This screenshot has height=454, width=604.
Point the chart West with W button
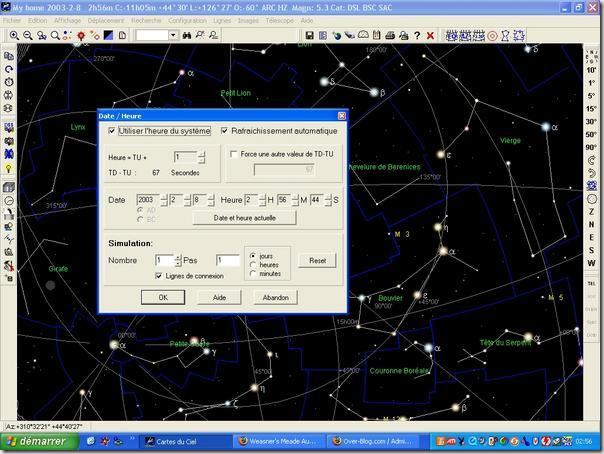coord(591,263)
